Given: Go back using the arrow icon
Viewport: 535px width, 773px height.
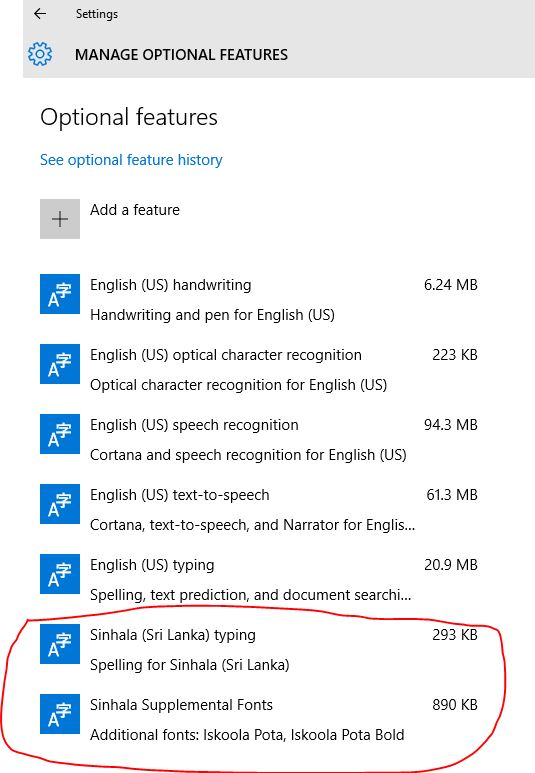Looking at the screenshot, I should (x=40, y=14).
